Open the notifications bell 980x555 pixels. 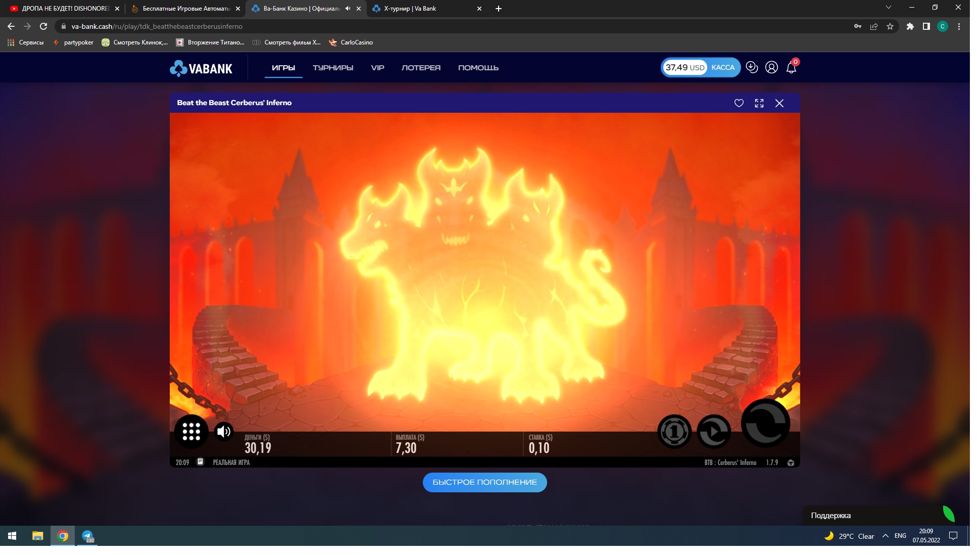coord(791,68)
